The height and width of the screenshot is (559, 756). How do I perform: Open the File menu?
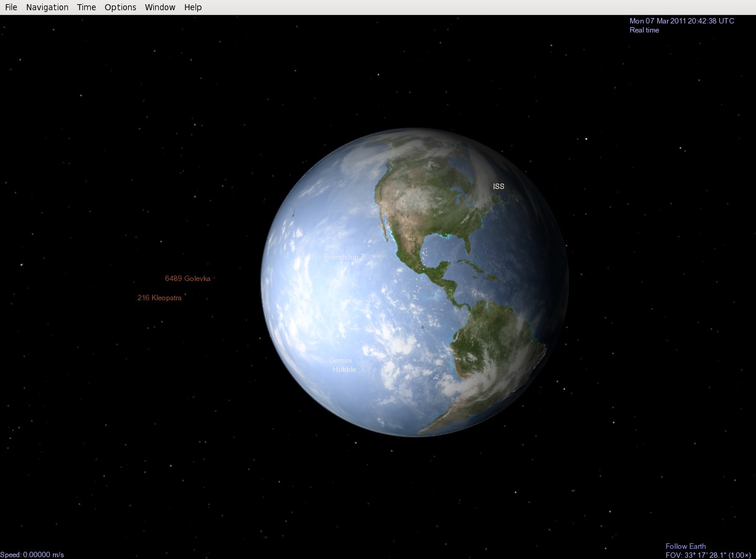(x=11, y=7)
